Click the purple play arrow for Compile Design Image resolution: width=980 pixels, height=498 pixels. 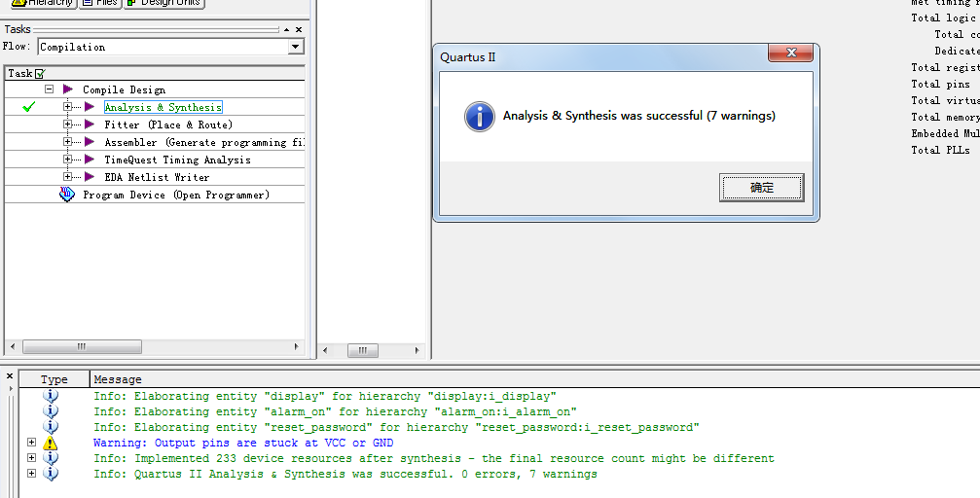click(x=68, y=89)
